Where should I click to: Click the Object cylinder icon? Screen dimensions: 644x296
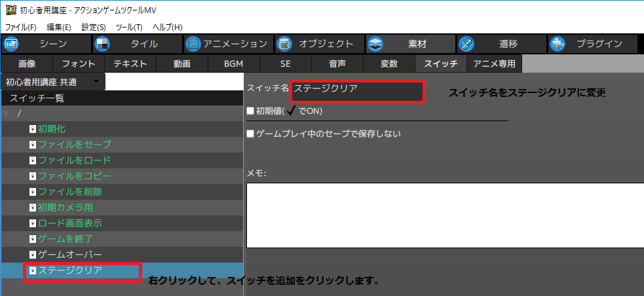(x=284, y=44)
